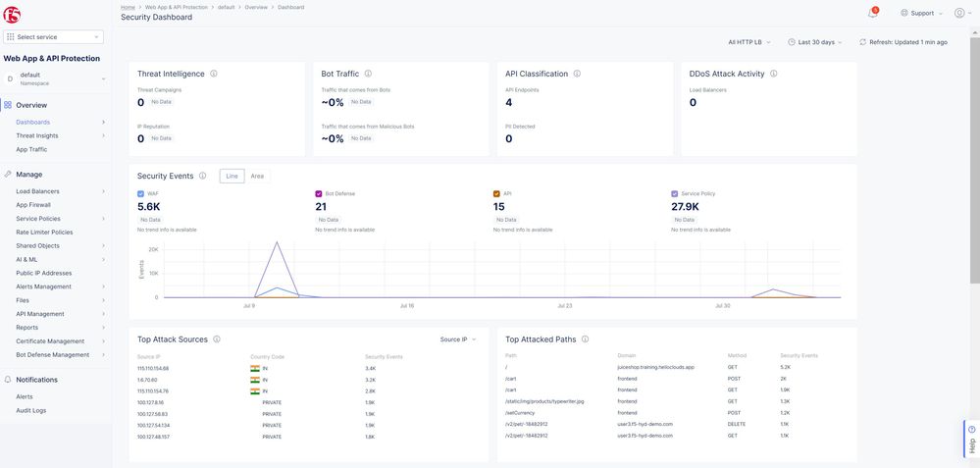This screenshot has height=468, width=980.
Task: Click the user account profile icon
Action: click(958, 13)
